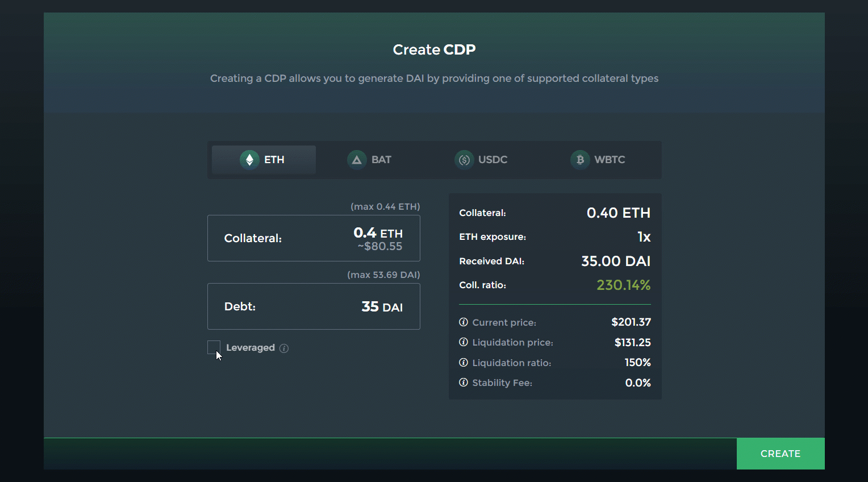Click the max 0.44 ETH link

[385, 206]
